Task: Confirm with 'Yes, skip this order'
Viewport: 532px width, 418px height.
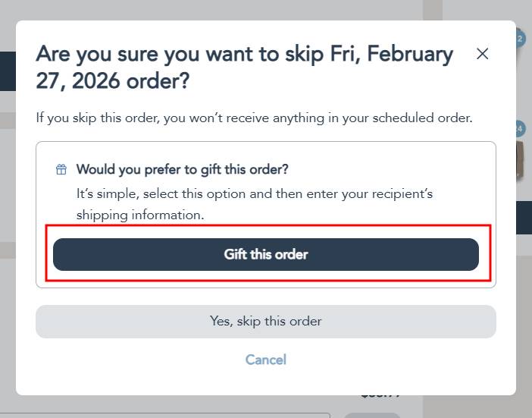Action: click(x=265, y=321)
